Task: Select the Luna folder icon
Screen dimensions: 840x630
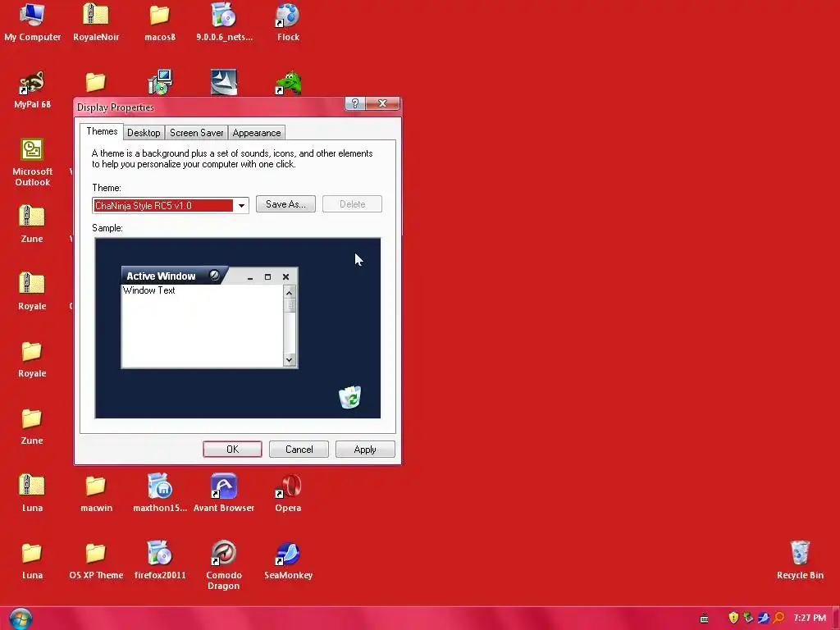Action: [x=32, y=560]
